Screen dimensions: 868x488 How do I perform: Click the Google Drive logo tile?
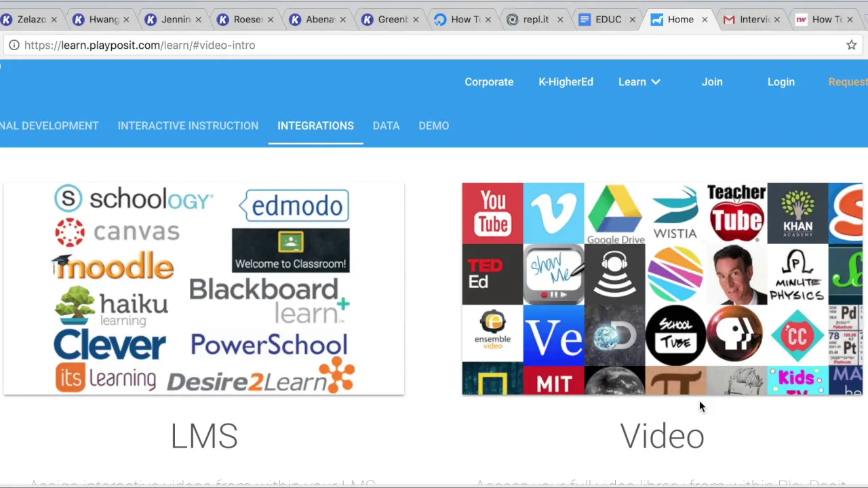click(x=615, y=213)
